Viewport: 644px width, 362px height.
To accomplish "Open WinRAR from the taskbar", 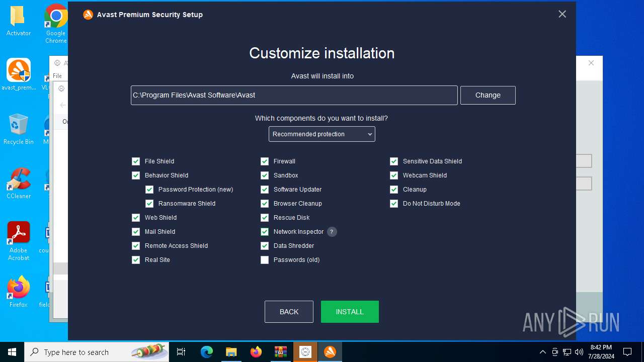I will 281,352.
